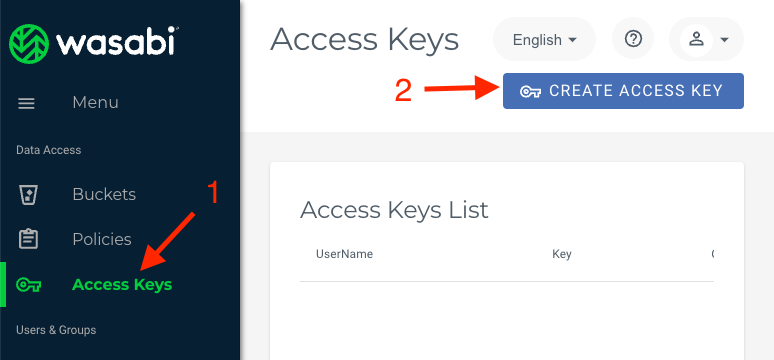
Task: Click the wasabi wordmark text
Action: coord(115,42)
